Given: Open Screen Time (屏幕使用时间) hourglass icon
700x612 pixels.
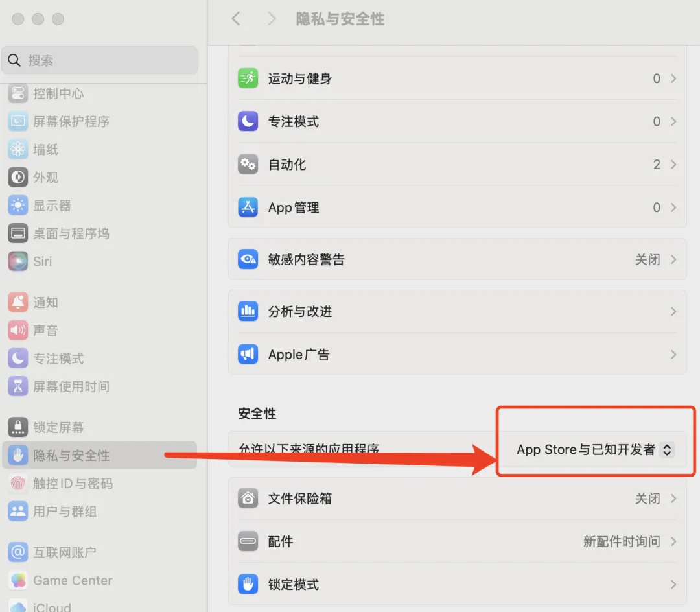Looking at the screenshot, I should (18, 386).
